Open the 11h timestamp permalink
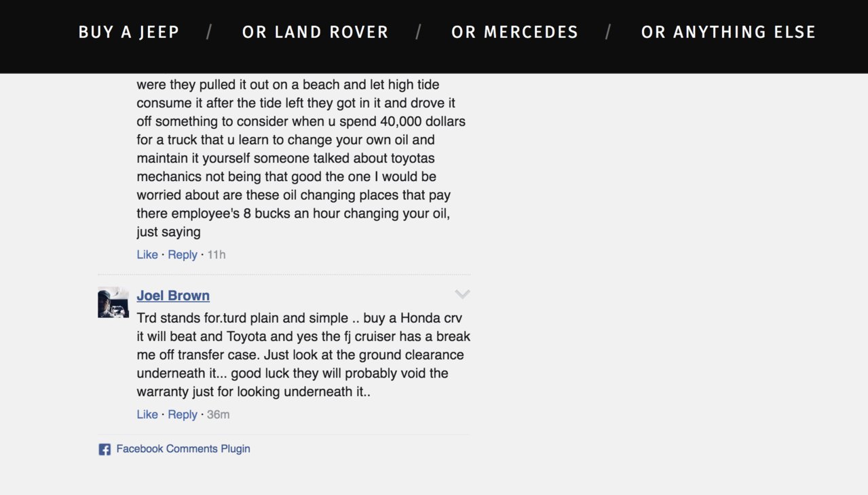Screen dimensions: 868x495 point(216,254)
